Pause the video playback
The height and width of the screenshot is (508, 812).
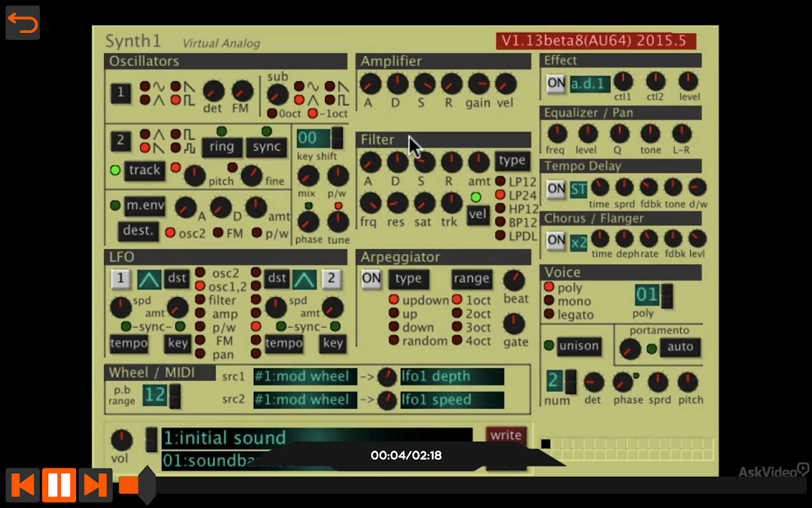(59, 486)
